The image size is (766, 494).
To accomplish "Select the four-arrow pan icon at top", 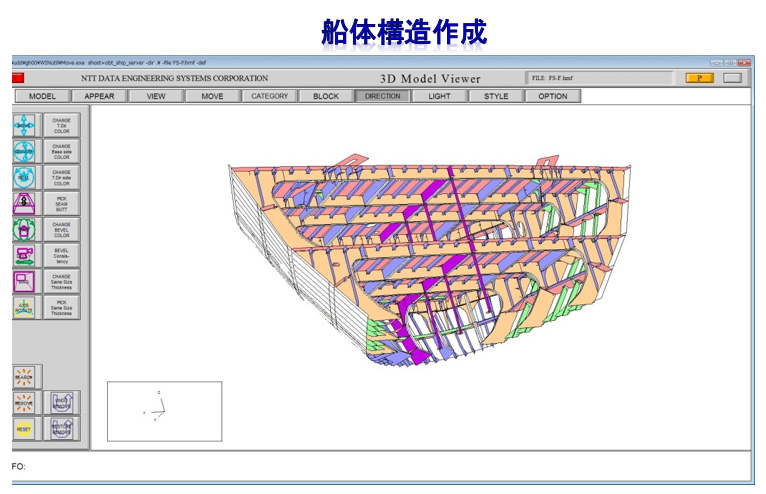I will pyautogui.click(x=24, y=125).
